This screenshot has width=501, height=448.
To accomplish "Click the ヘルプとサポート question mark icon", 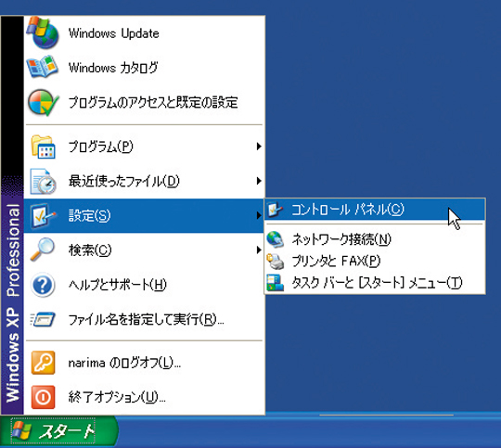I will (x=43, y=285).
